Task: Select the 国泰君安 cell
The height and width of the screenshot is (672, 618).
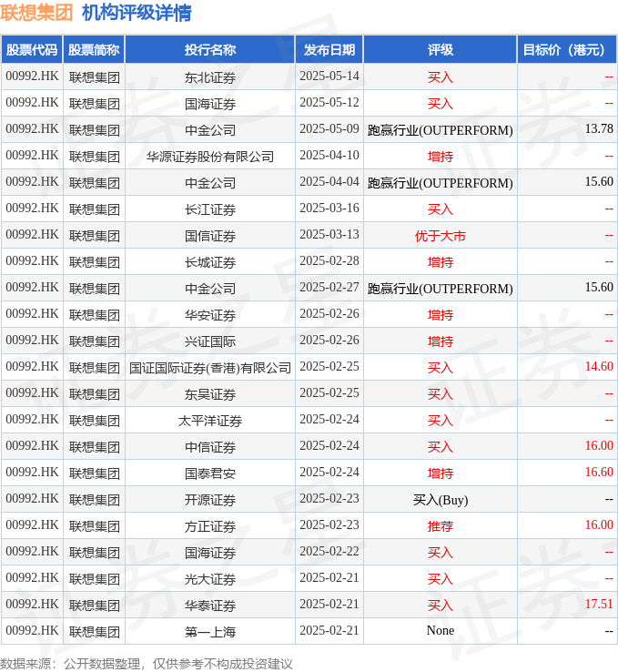Action: tap(210, 473)
